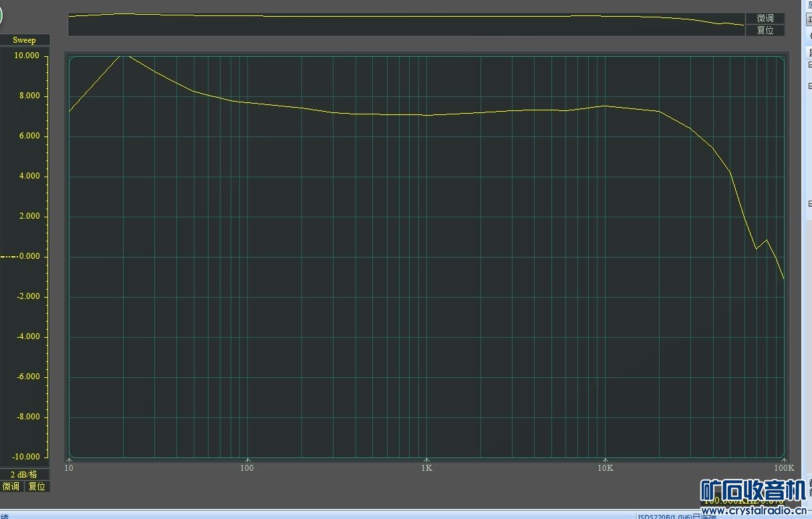Click the green round indicator in the corner
Screen dimensions: 812x519
[1, 14]
